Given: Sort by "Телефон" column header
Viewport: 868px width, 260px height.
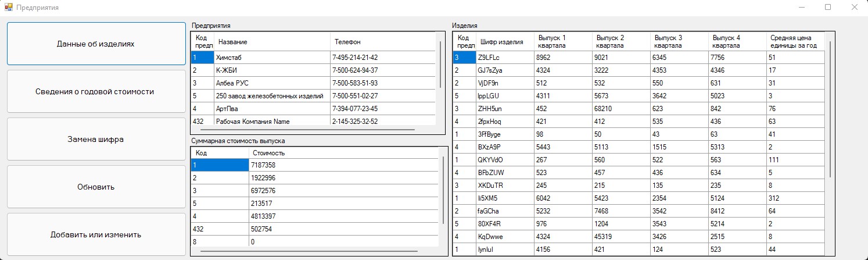Looking at the screenshot, I should tap(382, 42).
